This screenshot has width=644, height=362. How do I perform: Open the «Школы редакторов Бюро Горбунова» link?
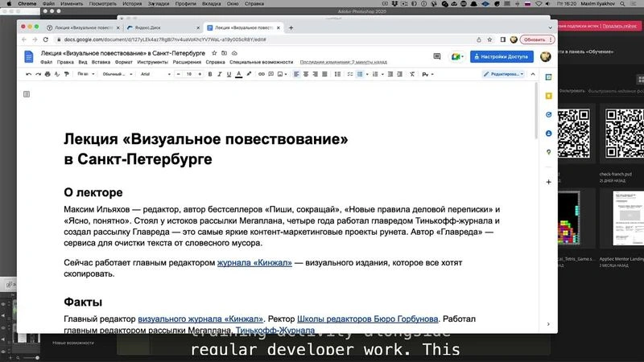click(x=368, y=319)
